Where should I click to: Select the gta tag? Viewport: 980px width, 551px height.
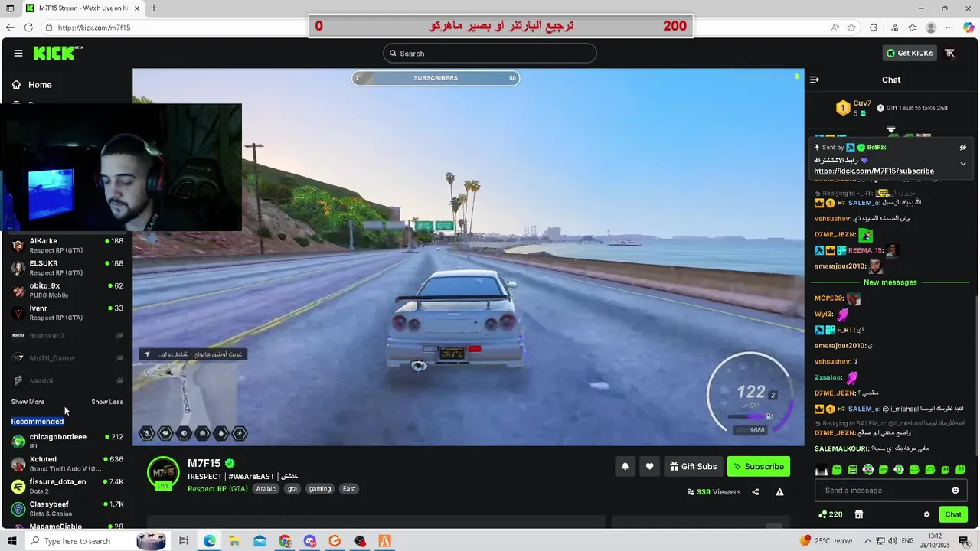pos(292,488)
